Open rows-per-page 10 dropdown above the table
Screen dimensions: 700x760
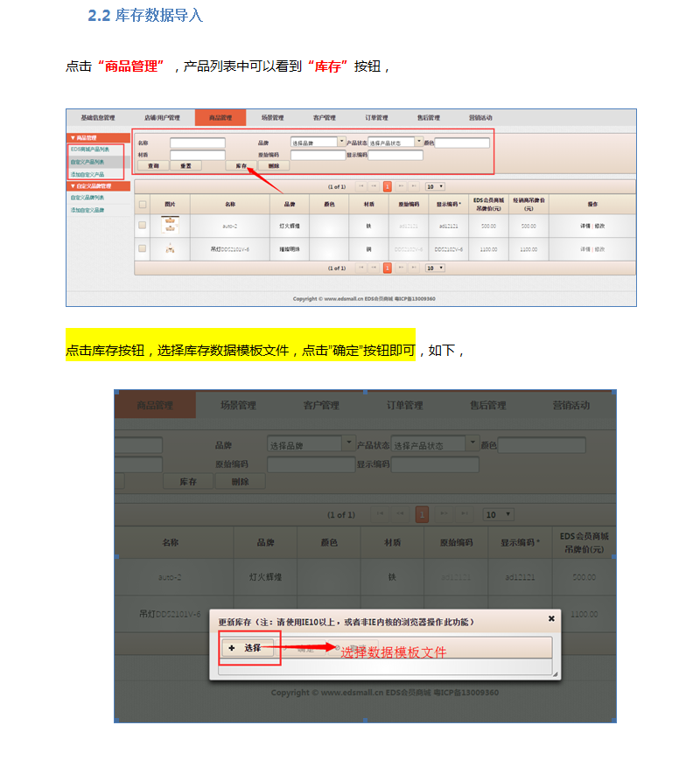[x=435, y=186]
